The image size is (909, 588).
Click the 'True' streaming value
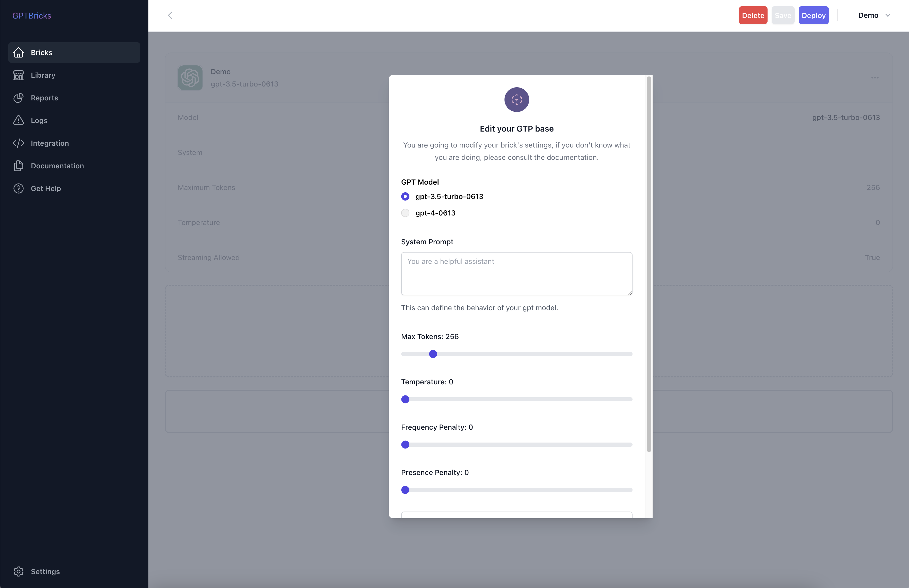tap(872, 257)
